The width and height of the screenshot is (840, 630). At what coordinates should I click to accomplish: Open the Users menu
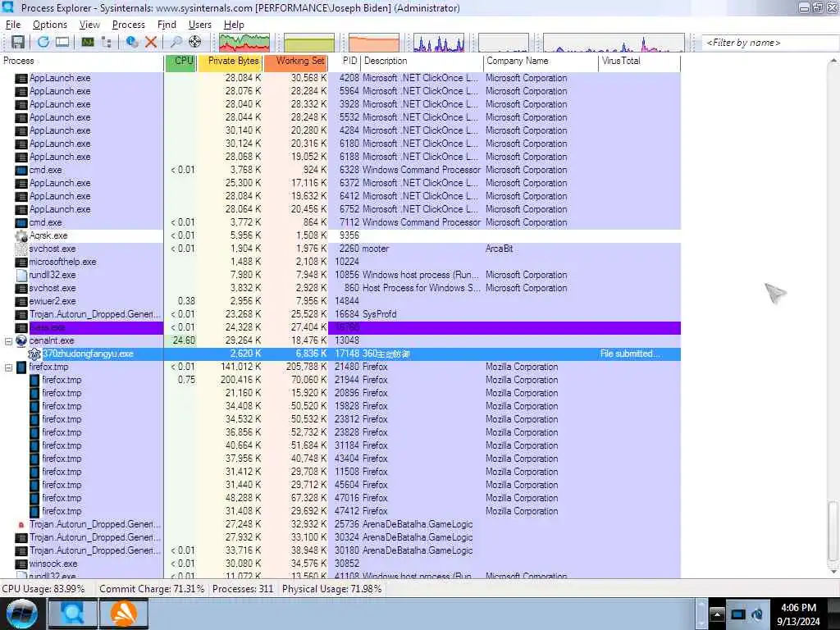tap(200, 25)
